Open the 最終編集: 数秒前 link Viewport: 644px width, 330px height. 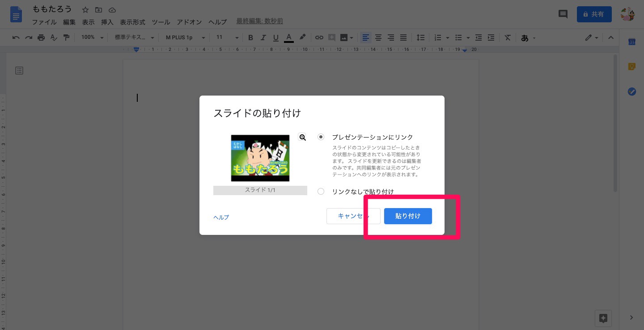259,21
